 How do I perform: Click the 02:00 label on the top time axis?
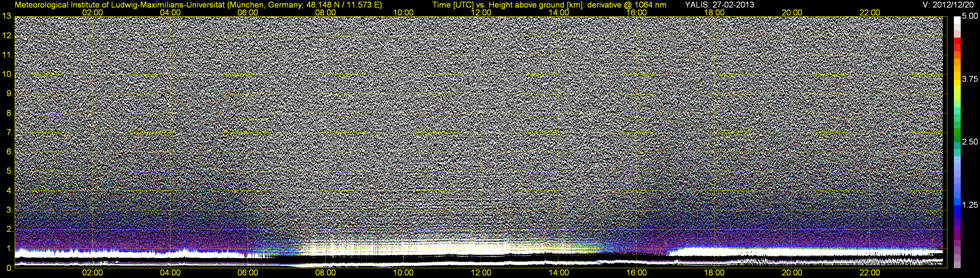pos(92,12)
